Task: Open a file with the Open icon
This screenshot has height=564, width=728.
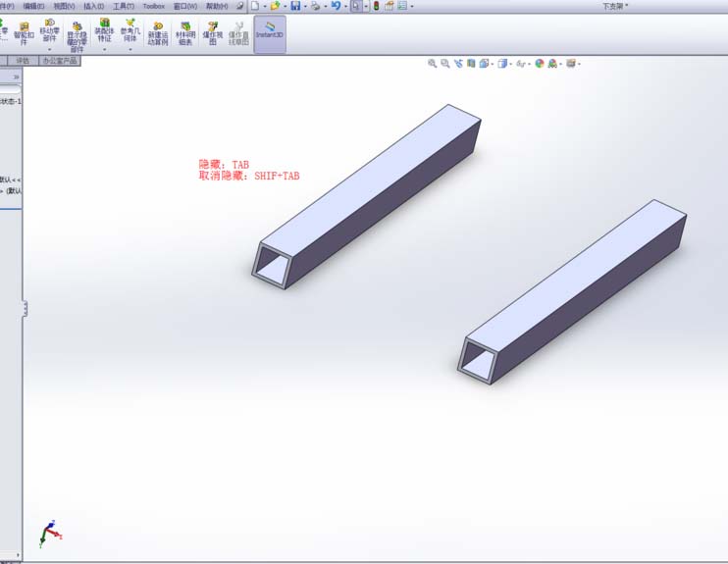Action: point(276,6)
